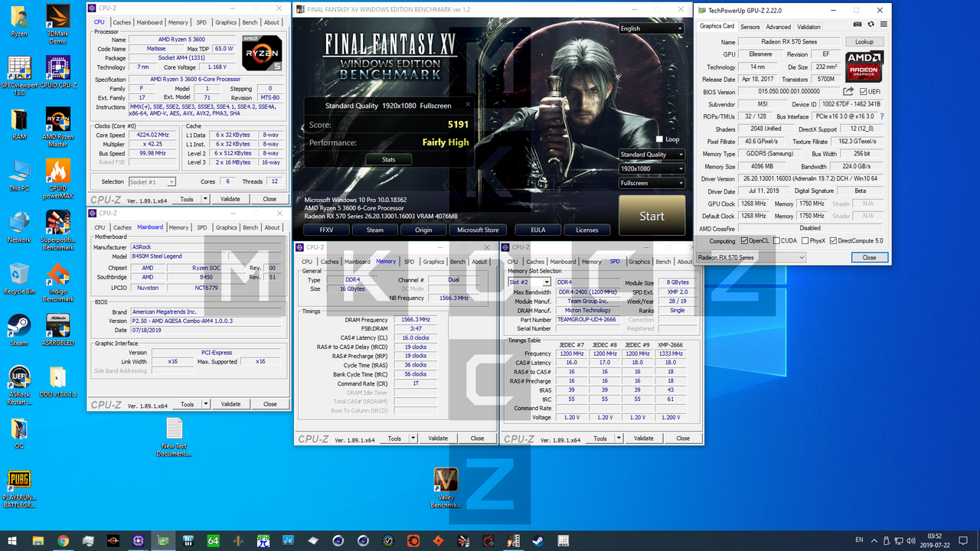The height and width of the screenshot is (551, 980).
Task: Open Google Chrome from the taskbar
Action: [63, 541]
